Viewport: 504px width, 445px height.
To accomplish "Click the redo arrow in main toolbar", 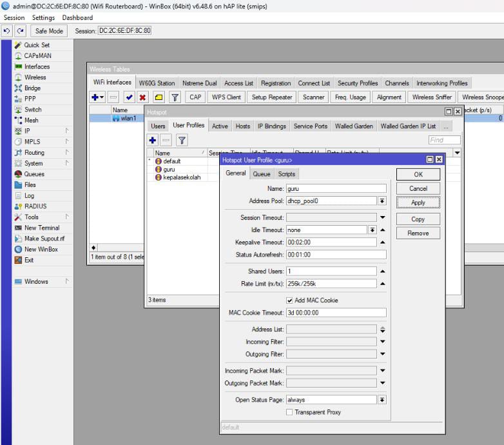I will coord(20,31).
